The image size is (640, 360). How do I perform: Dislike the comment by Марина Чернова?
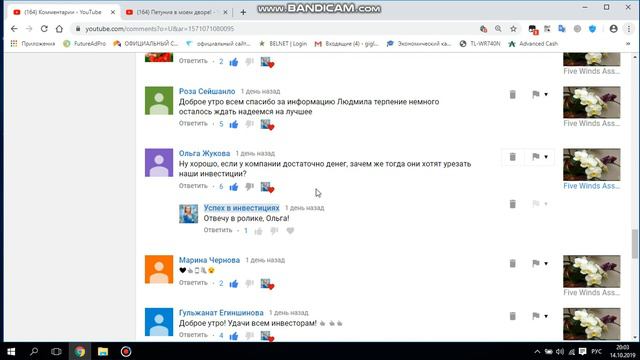(x=249, y=283)
